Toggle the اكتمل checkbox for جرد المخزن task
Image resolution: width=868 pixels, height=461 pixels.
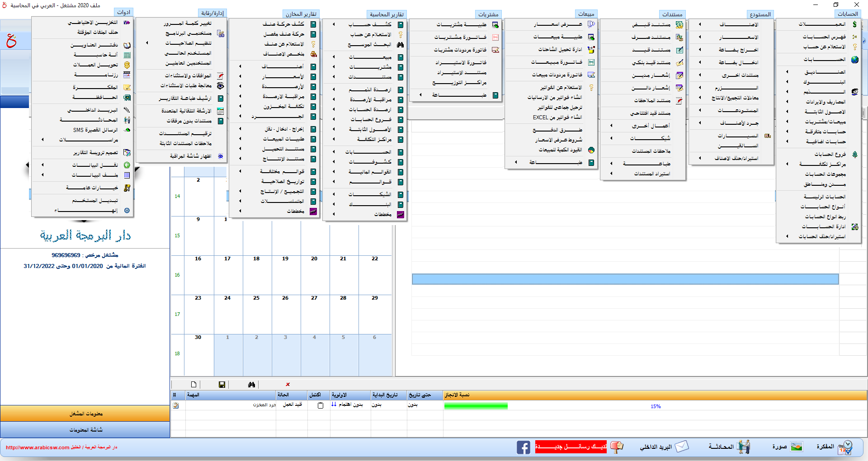click(321, 405)
